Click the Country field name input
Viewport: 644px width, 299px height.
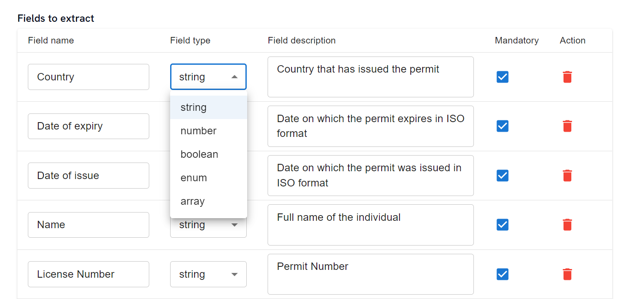coord(88,77)
